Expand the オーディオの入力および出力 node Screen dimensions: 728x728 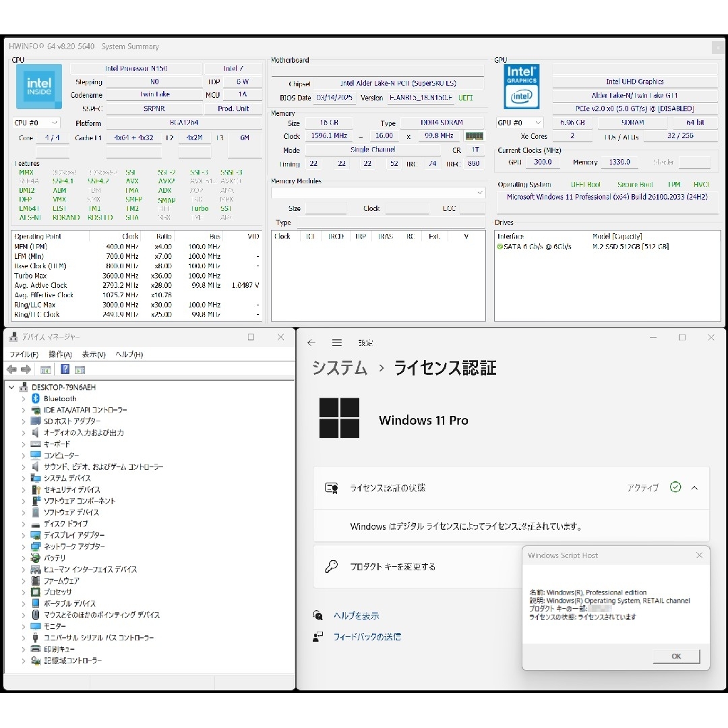pos(23,433)
